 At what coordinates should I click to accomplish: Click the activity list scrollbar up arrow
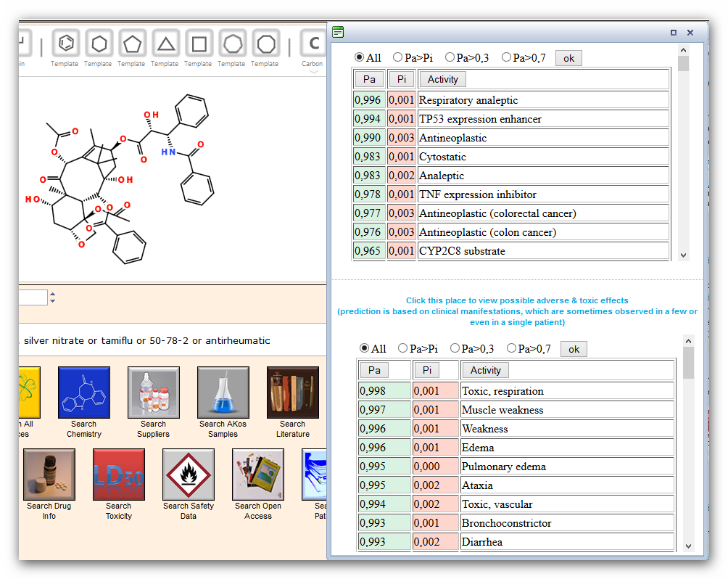(683, 50)
